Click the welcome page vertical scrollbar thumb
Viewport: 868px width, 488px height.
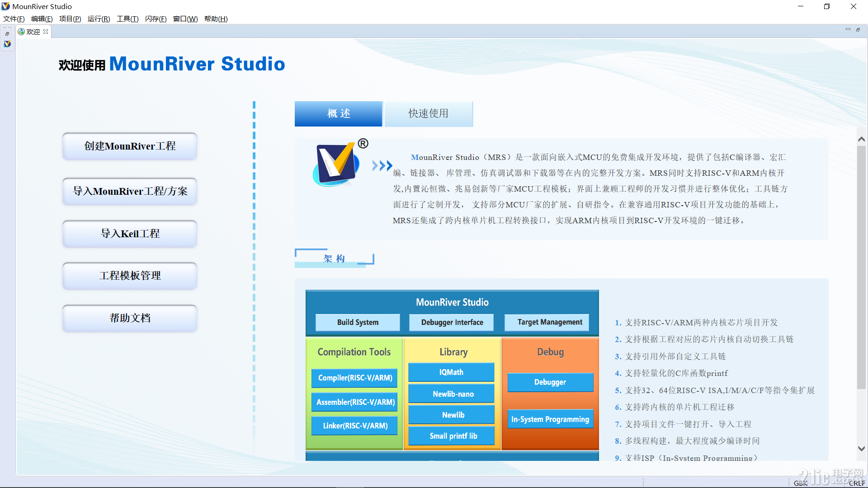point(861,267)
